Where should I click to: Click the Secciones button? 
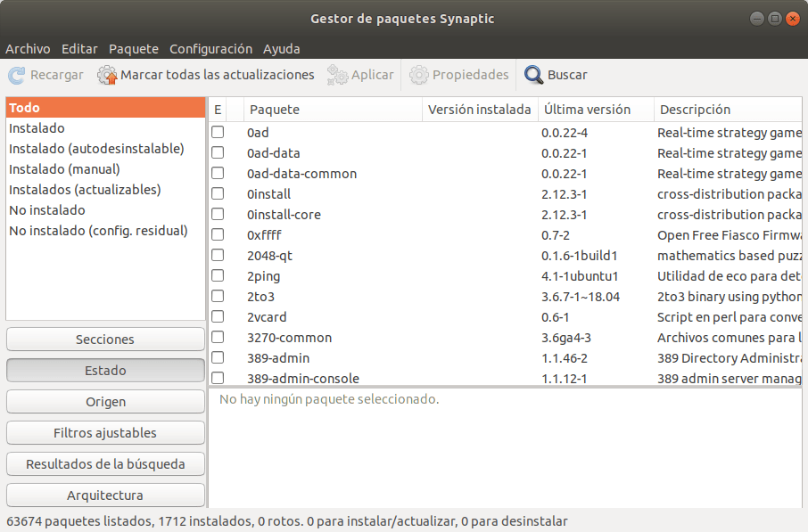(x=105, y=339)
